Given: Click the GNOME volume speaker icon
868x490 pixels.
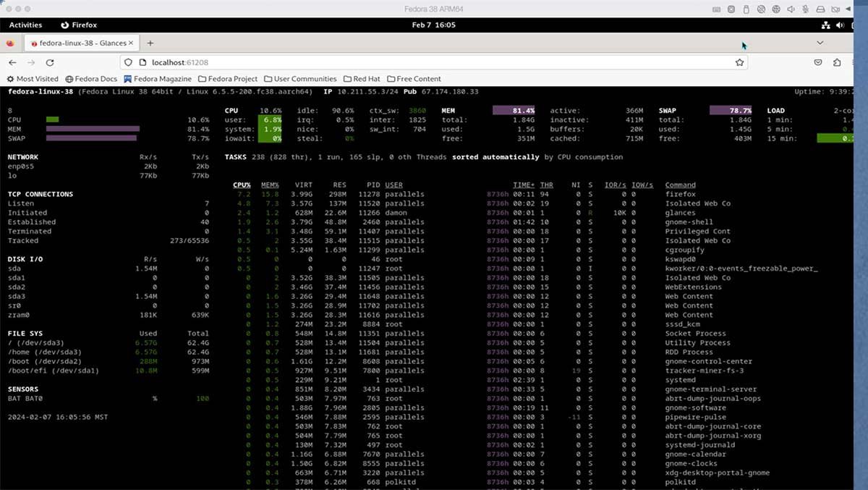Looking at the screenshot, I should 840,25.
